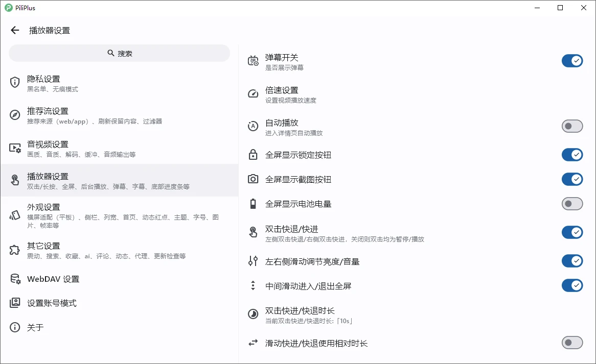Click the 弹幕开关 danmaku TV icon

253,61
